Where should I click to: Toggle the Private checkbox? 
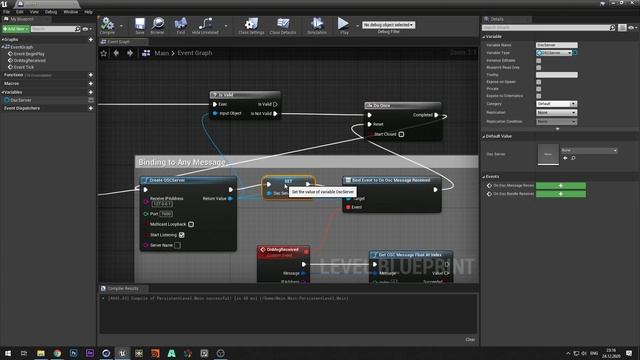click(538, 89)
